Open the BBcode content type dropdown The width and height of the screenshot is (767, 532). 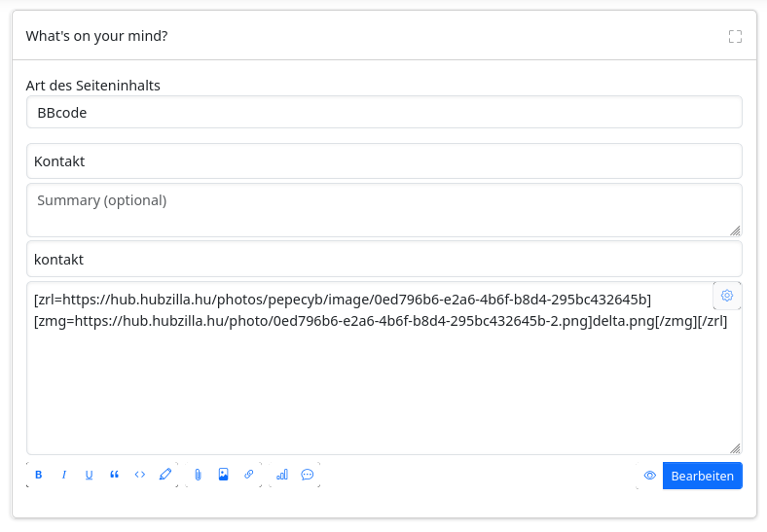pyautogui.click(x=383, y=112)
